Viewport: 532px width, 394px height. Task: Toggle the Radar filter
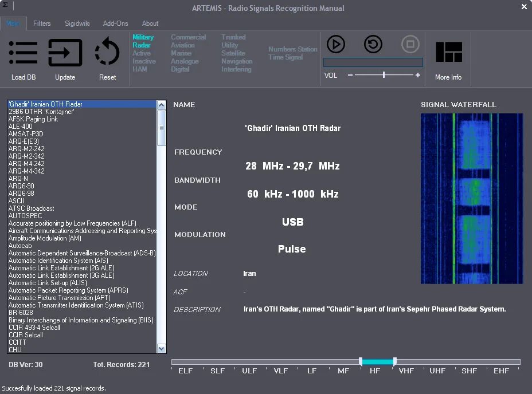(141, 45)
